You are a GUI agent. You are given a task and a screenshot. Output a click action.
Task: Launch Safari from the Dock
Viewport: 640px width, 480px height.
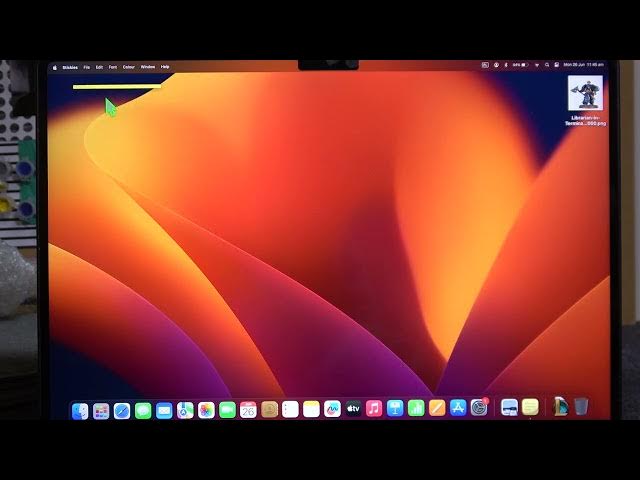122,411
